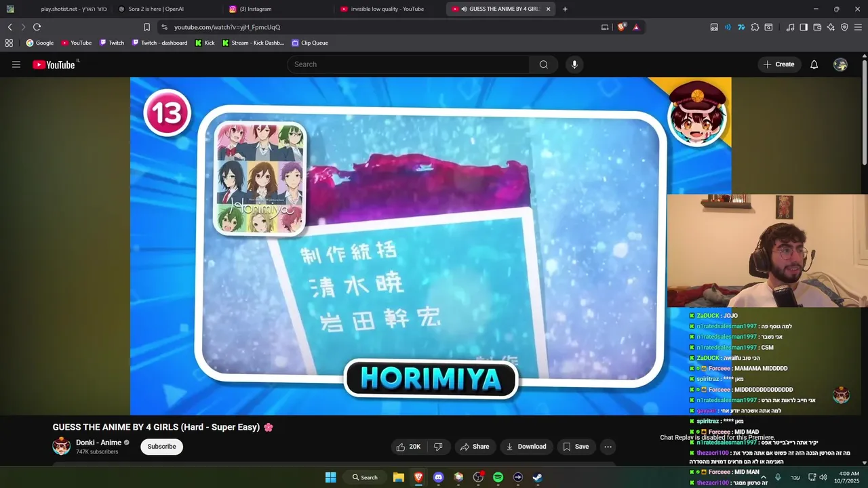Go back with browser back arrow

(10, 27)
